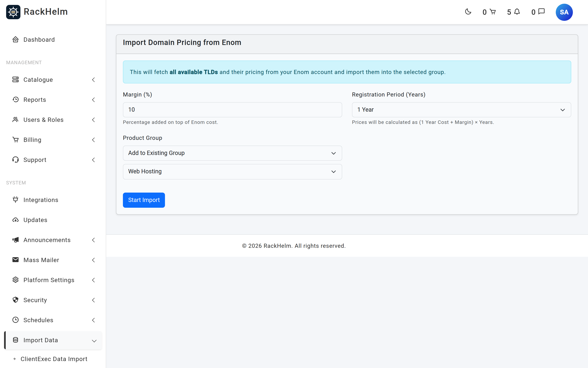
Task: Open the messages chat bubble icon
Action: 541,11
